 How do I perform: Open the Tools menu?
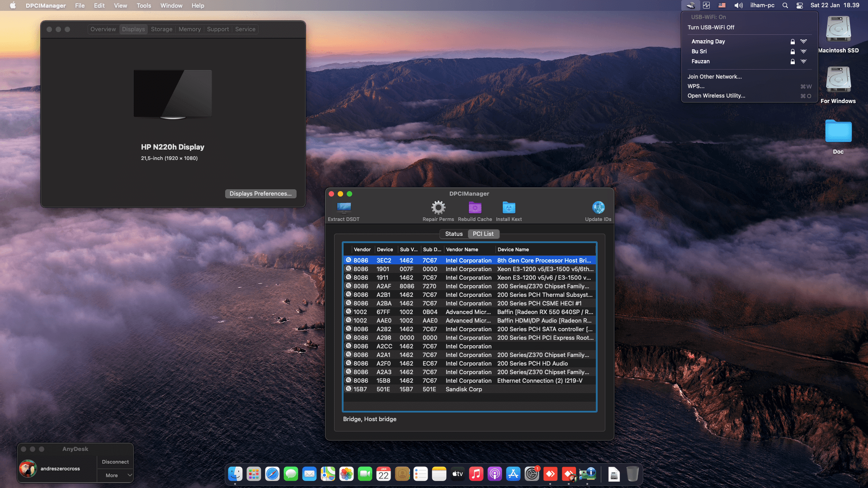(144, 5)
